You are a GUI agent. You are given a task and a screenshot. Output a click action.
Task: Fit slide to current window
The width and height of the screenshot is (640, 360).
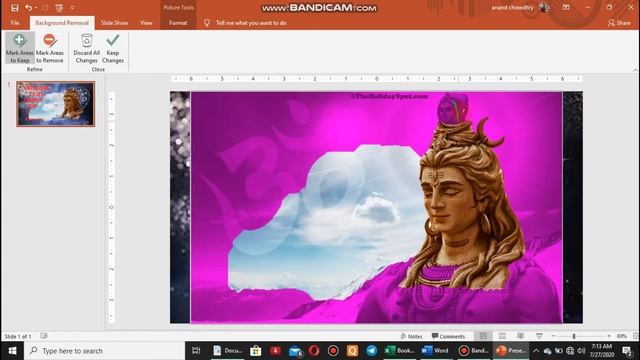636,336
